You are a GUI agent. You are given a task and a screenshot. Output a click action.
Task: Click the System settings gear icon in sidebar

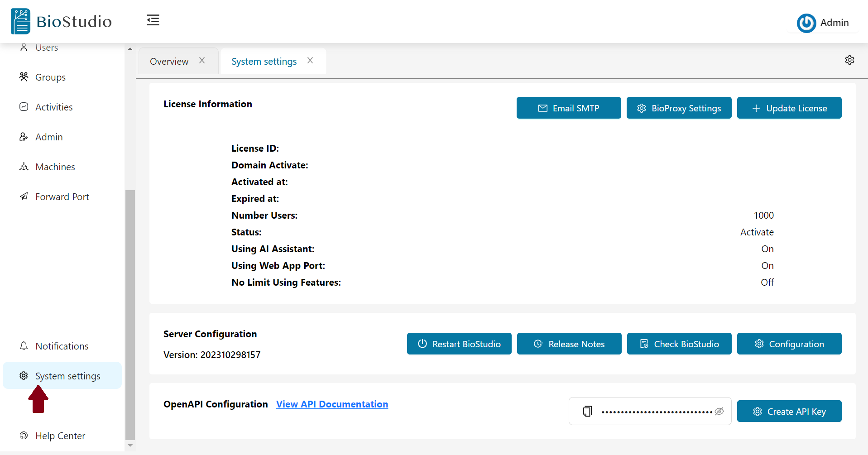pyautogui.click(x=24, y=376)
